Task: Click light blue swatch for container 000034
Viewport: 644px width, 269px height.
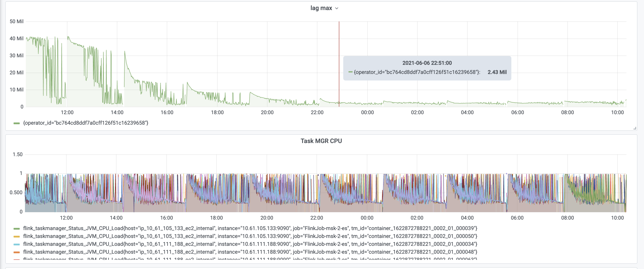Action: (x=16, y=244)
